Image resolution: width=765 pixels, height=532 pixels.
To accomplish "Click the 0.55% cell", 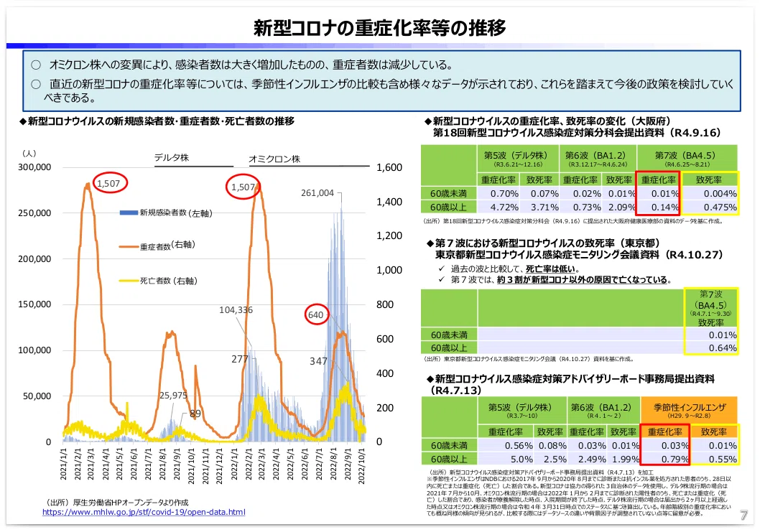I will click(715, 459).
